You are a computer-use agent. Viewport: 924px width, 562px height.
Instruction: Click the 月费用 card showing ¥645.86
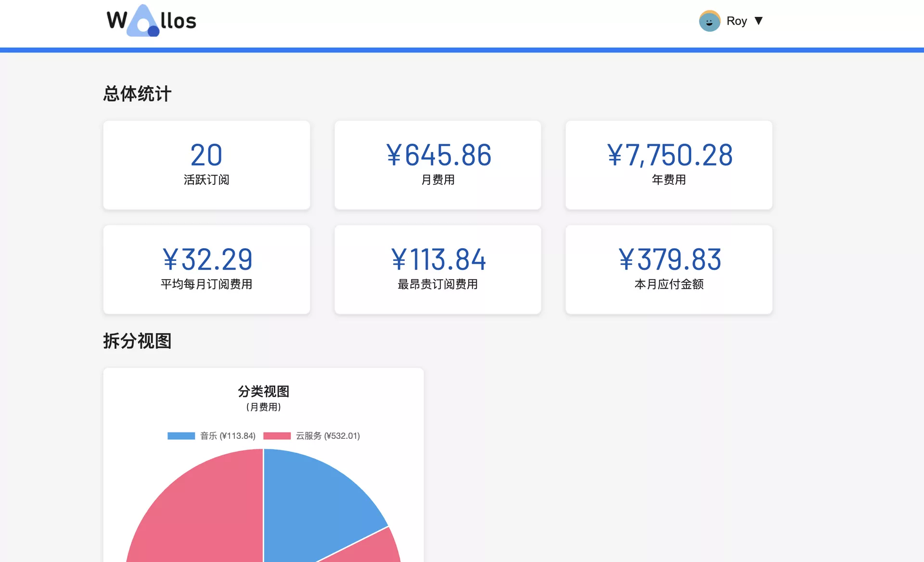[x=437, y=165]
